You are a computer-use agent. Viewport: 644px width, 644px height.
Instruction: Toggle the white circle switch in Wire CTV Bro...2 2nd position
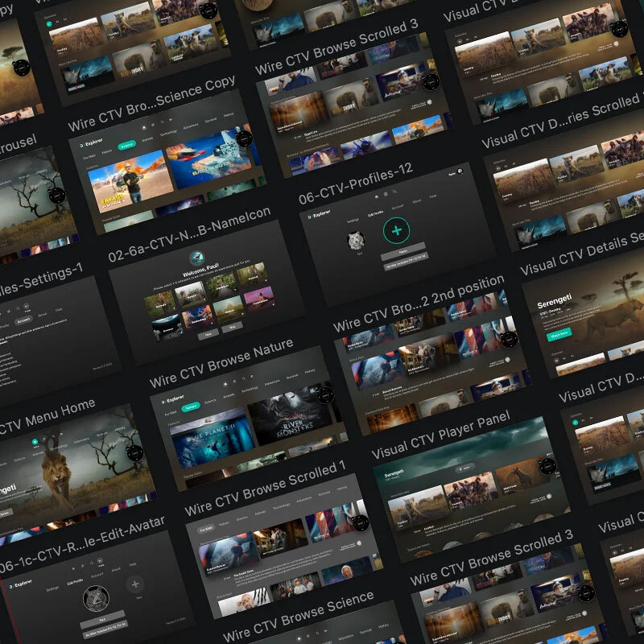[x=508, y=359]
